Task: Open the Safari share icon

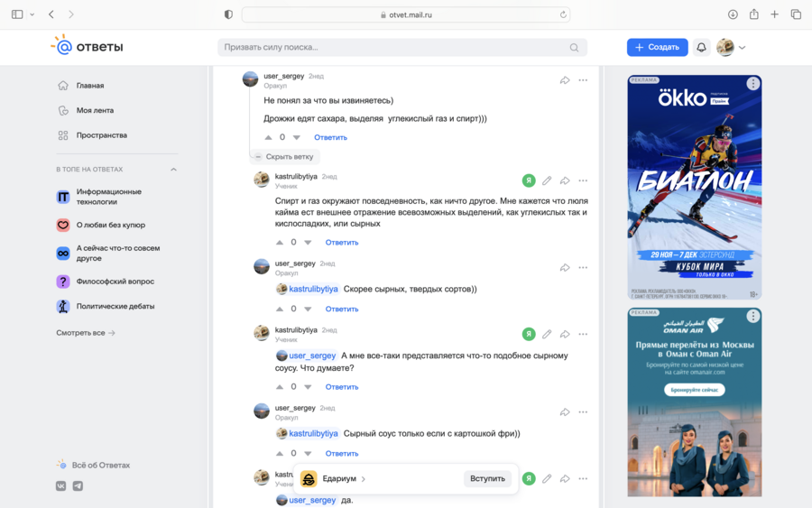Action: tap(754, 14)
